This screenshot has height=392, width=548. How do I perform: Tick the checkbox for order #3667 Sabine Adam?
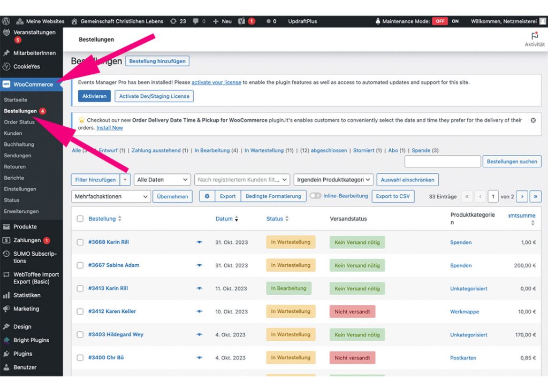pos(80,265)
